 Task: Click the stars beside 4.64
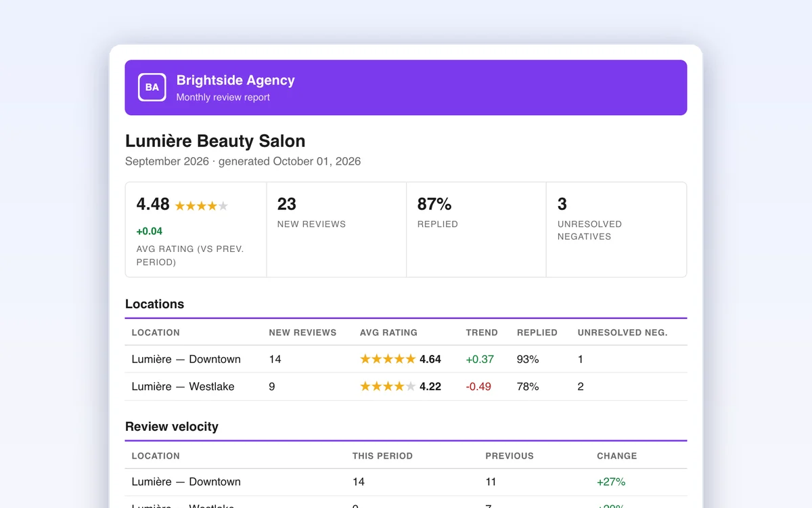(x=388, y=359)
